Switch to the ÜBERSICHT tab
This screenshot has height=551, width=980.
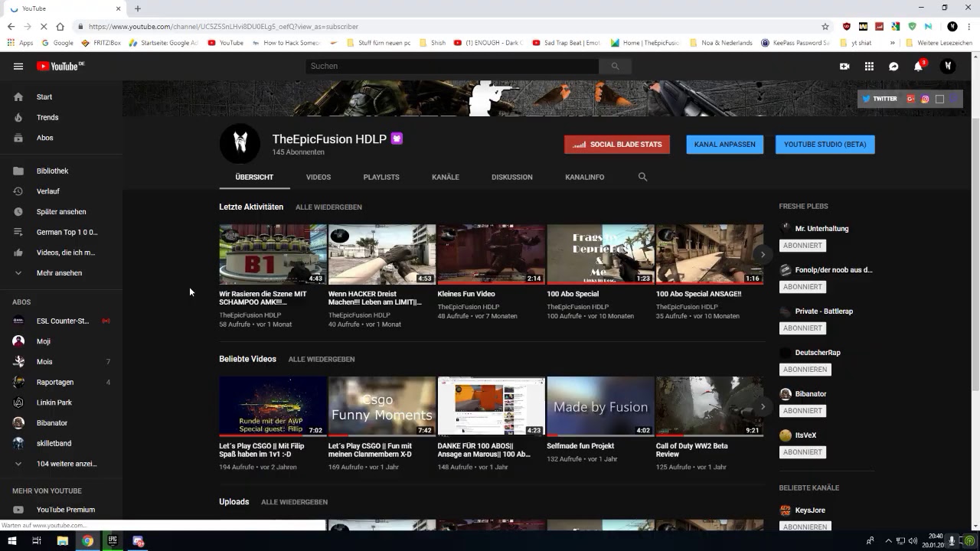(x=254, y=178)
